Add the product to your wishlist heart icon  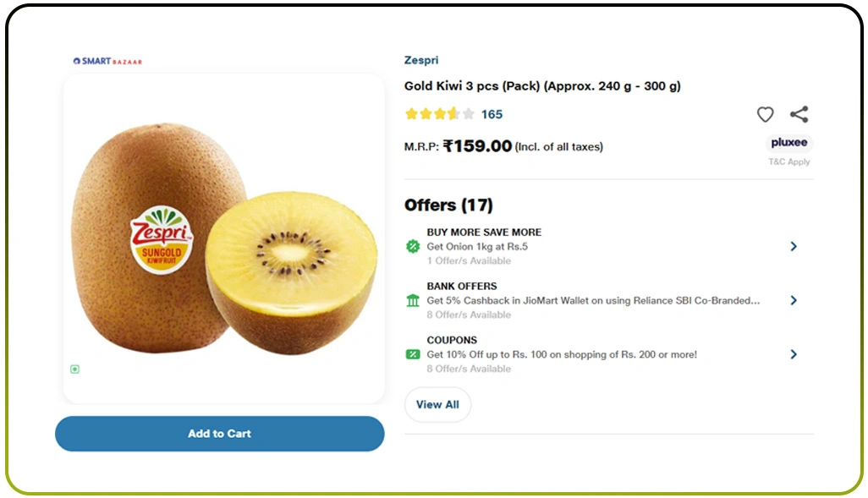pos(765,114)
